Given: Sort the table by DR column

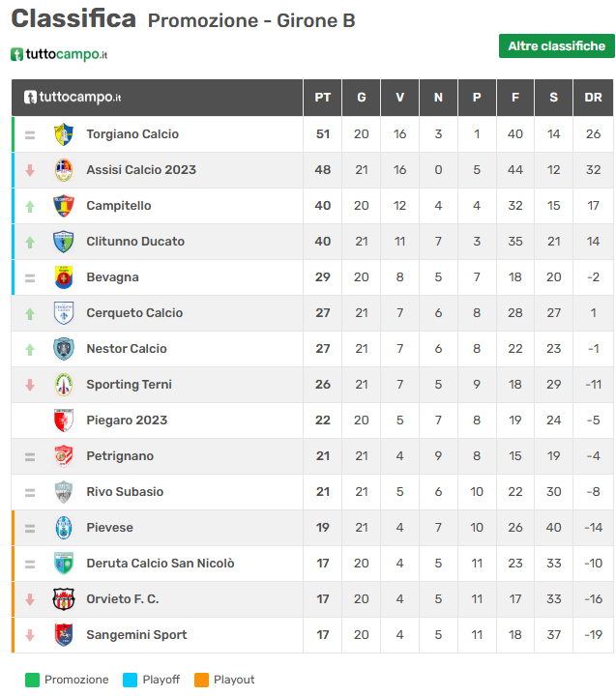Looking at the screenshot, I should pyautogui.click(x=594, y=98).
